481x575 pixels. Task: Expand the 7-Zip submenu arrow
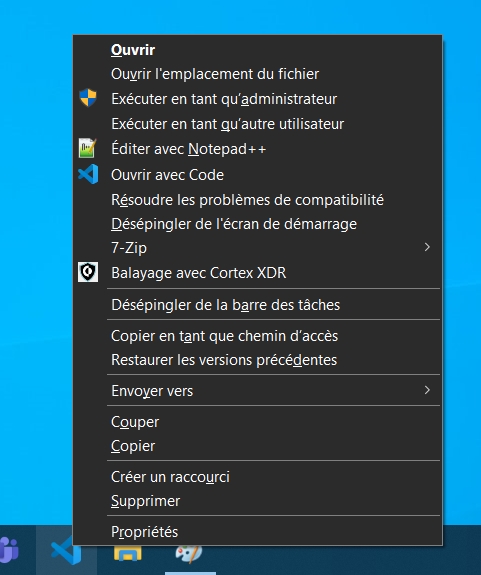[427, 247]
